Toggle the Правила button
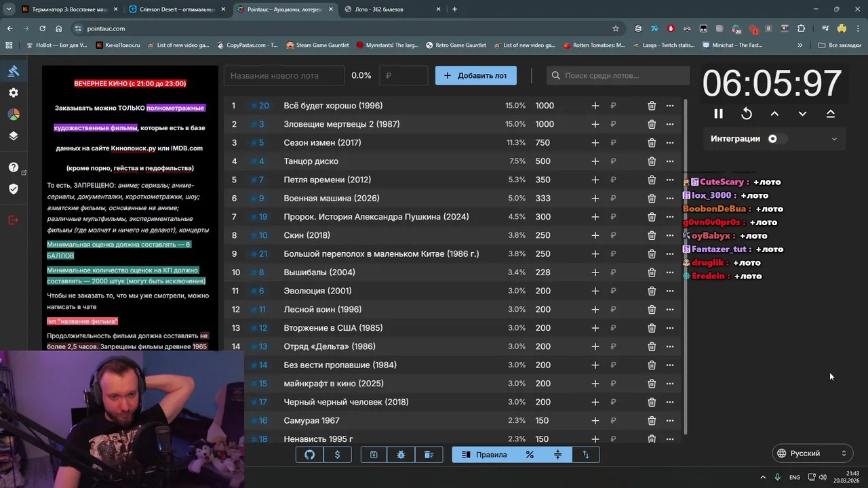Screen dimensions: 868x488 [x=484, y=455]
